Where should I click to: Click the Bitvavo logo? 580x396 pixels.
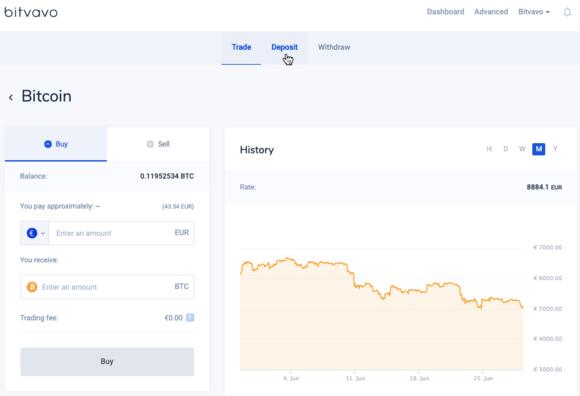point(31,12)
